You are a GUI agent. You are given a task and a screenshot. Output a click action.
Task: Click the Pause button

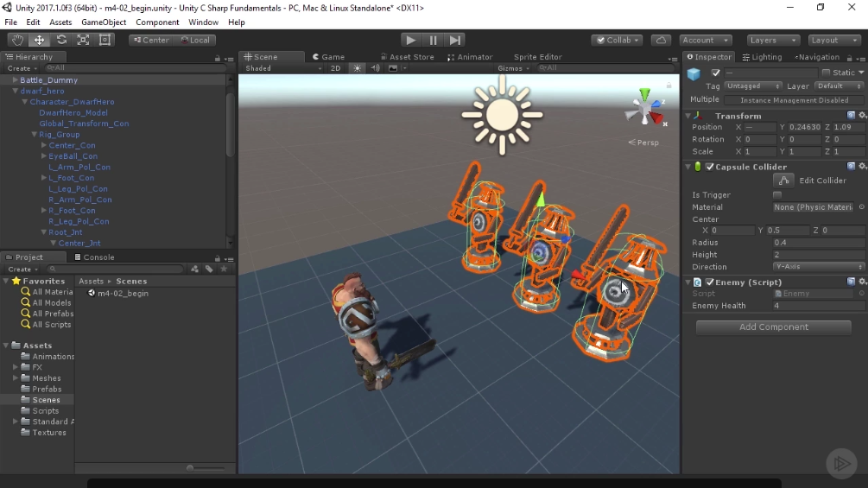(x=433, y=40)
